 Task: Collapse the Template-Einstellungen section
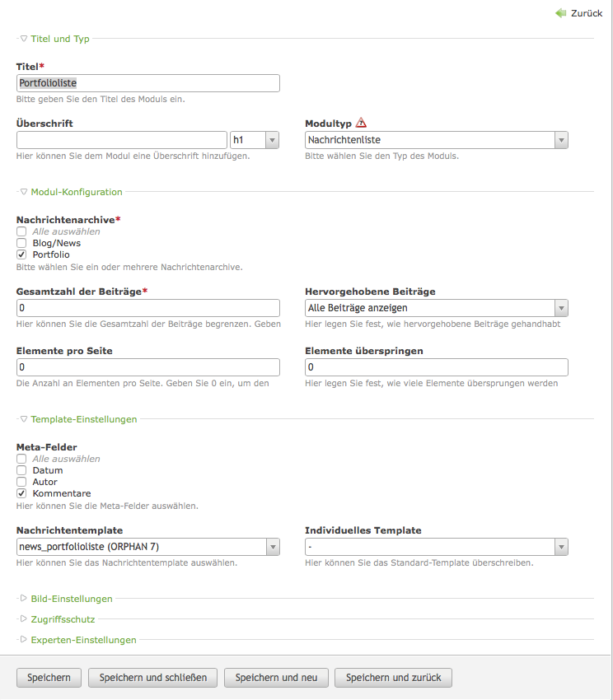pyautogui.click(x=83, y=419)
